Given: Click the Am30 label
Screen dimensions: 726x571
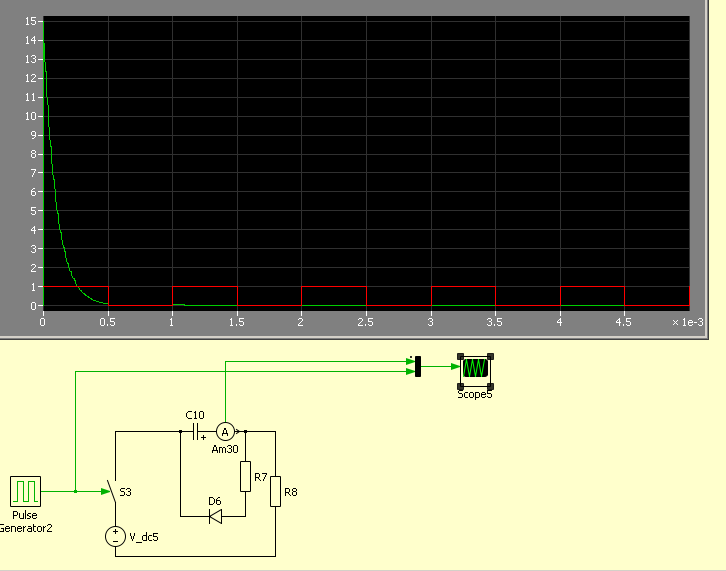Looking at the screenshot, I should (x=225, y=449).
